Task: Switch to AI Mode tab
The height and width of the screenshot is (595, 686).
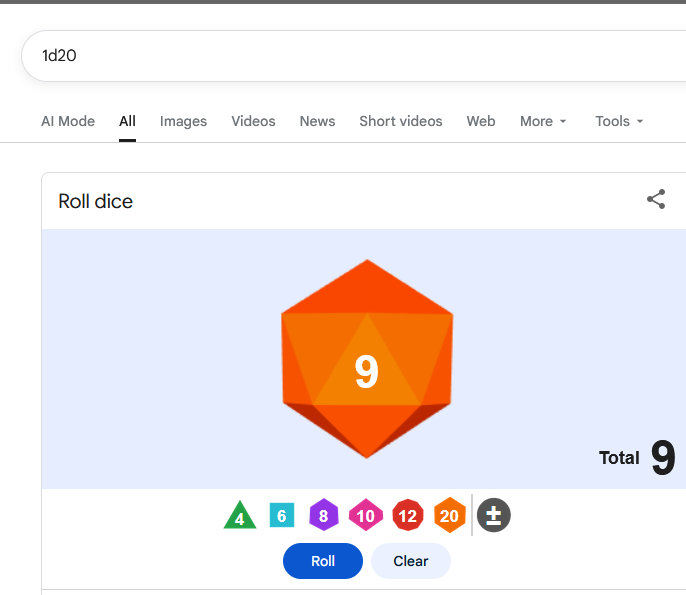Action: point(68,121)
